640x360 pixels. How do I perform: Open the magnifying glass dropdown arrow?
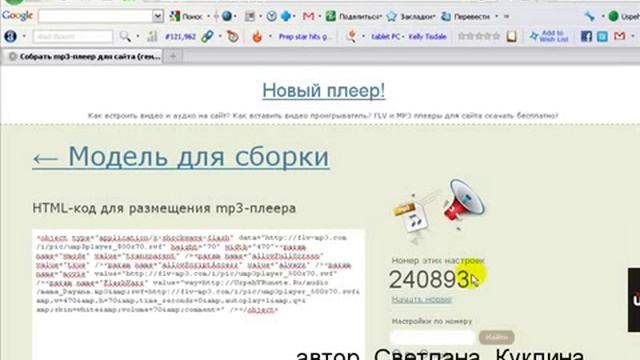click(x=138, y=36)
